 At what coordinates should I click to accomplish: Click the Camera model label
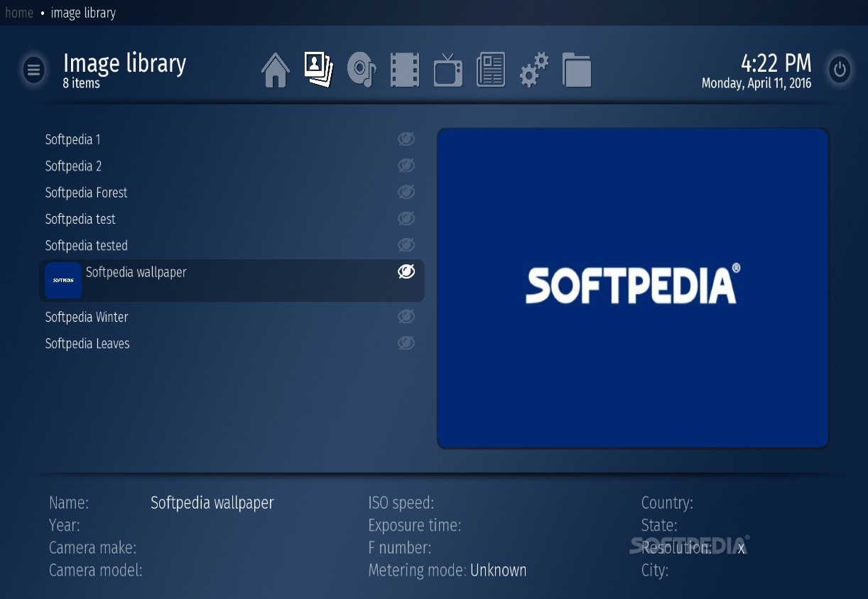click(96, 570)
